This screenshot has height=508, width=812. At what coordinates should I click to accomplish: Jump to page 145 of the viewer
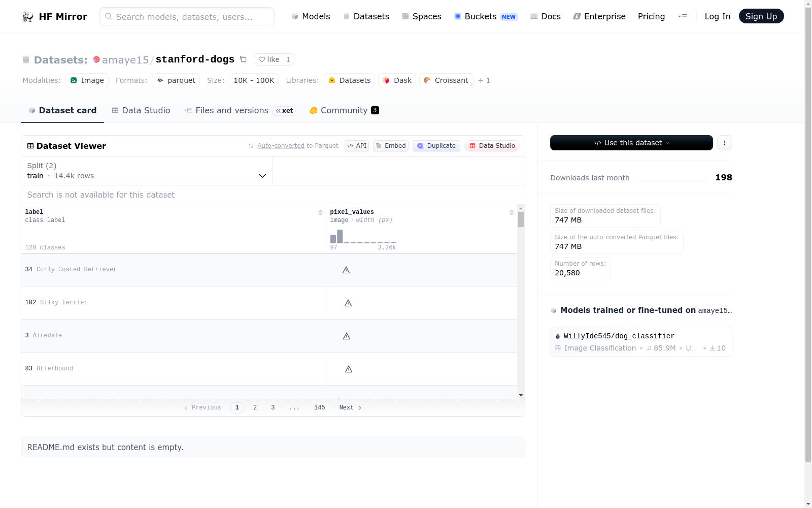tap(320, 407)
